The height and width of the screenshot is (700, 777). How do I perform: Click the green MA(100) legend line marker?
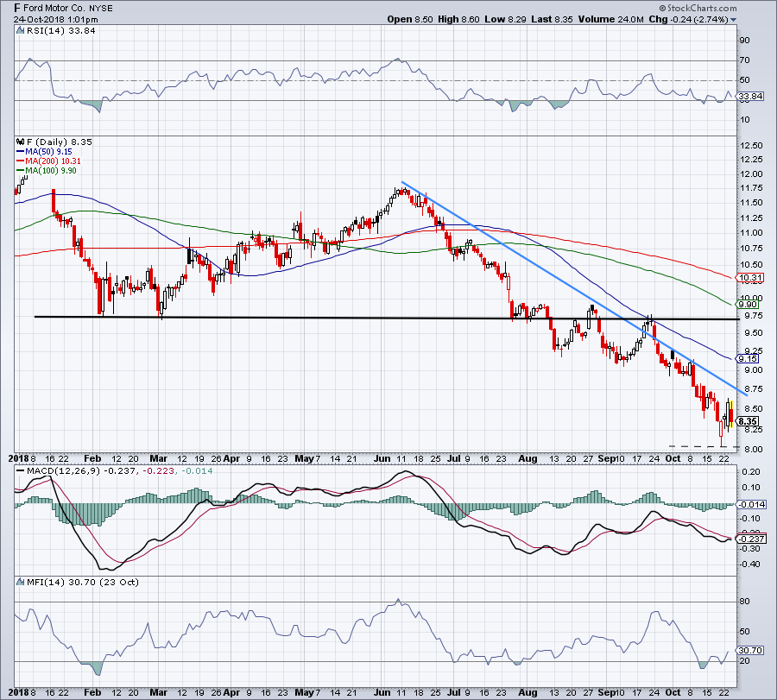coord(21,171)
